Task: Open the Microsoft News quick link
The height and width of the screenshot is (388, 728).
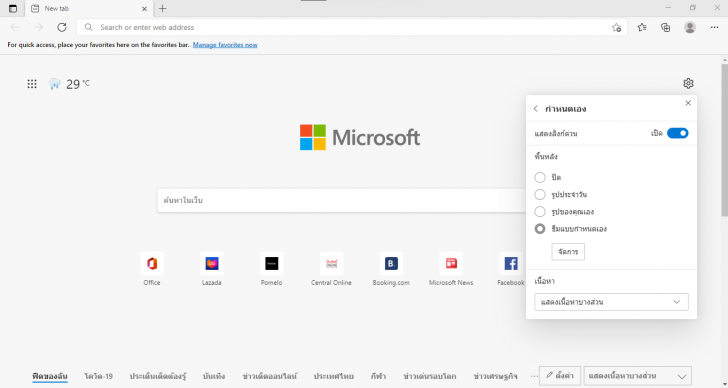Action: pyautogui.click(x=451, y=269)
